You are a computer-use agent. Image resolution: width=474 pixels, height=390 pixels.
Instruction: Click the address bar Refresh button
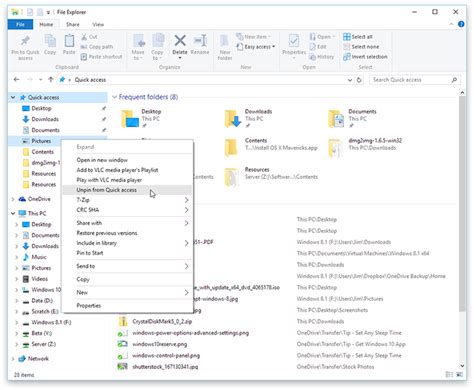tap(359, 80)
